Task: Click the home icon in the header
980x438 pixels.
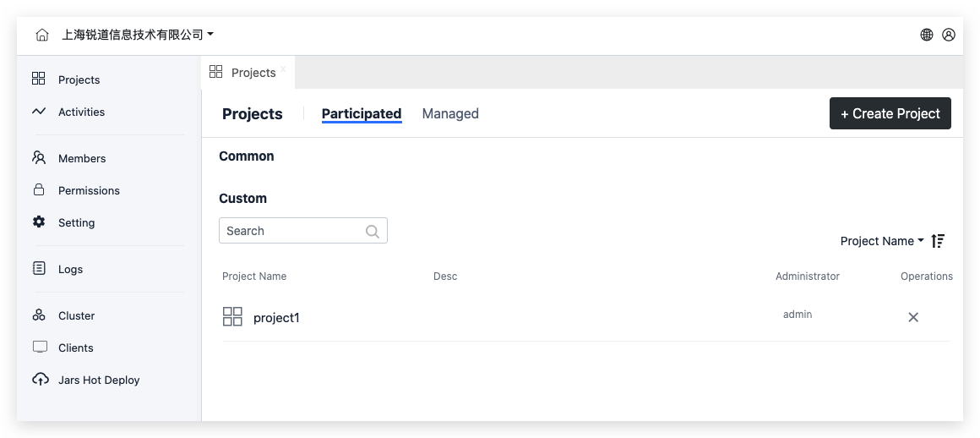Action: point(42,35)
